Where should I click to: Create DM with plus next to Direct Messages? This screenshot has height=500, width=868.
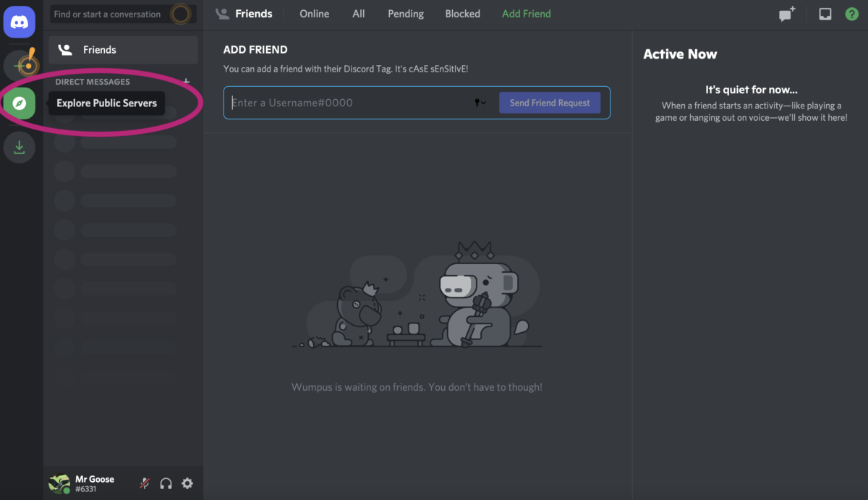click(x=186, y=82)
